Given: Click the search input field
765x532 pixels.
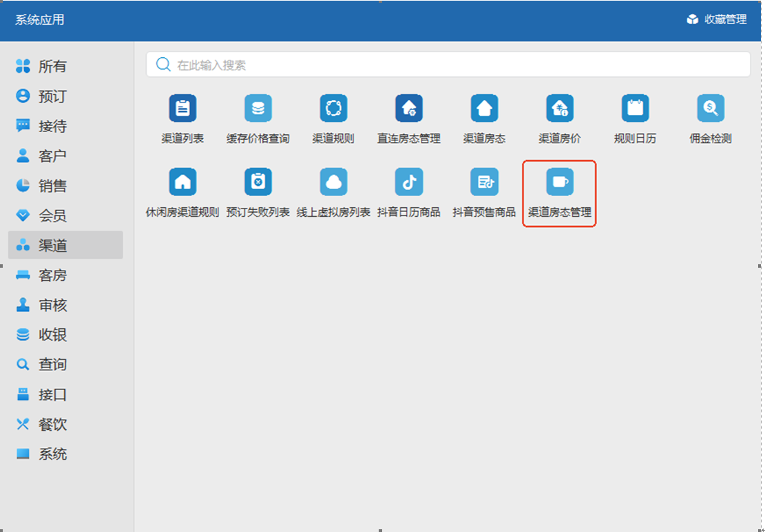Looking at the screenshot, I should coord(448,65).
